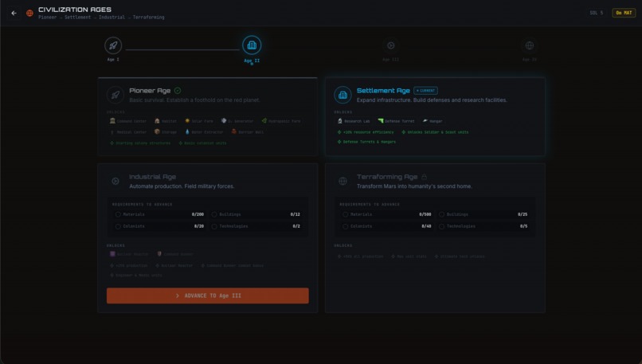Screen dimensions: 642x364
Task: Click the 'Pioneer – Settlement – Industrial – Terraforming' subtitle
Action: [101, 18]
